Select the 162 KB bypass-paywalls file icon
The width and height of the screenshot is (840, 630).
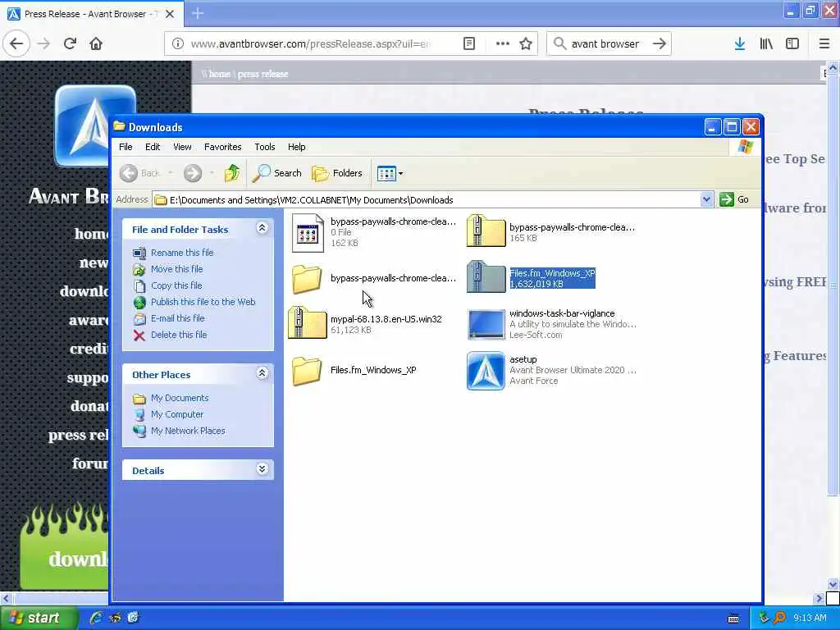[308, 232]
